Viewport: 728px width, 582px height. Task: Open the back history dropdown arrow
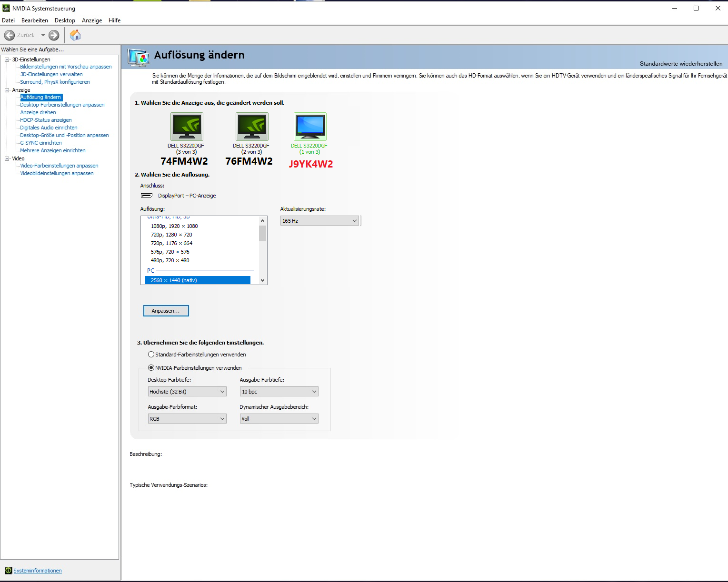[x=43, y=35]
